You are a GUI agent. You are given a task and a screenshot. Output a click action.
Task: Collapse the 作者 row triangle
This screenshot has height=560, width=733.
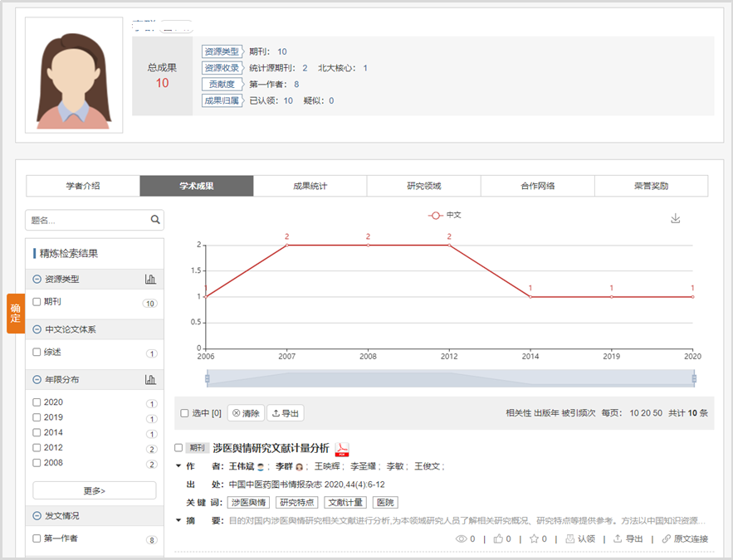click(x=178, y=466)
